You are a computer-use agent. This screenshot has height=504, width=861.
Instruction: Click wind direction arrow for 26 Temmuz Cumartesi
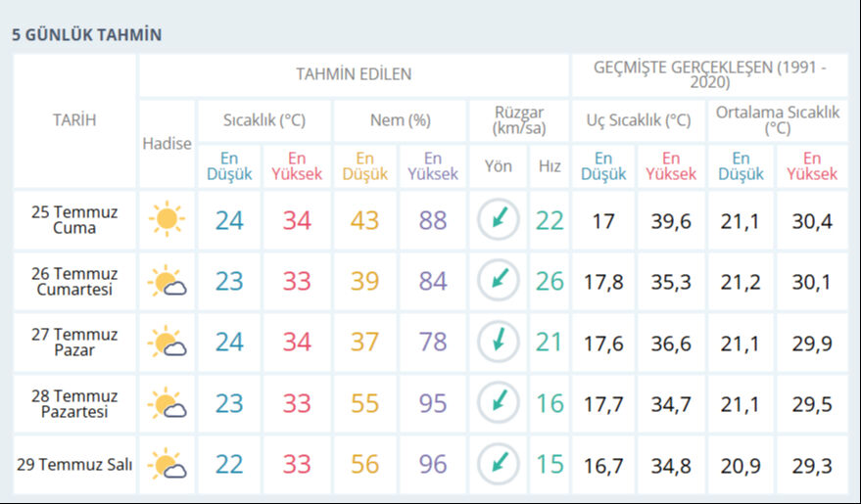pyautogui.click(x=498, y=281)
